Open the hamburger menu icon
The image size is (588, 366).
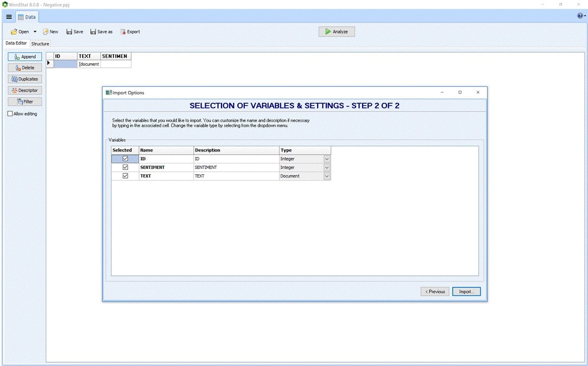(9, 17)
